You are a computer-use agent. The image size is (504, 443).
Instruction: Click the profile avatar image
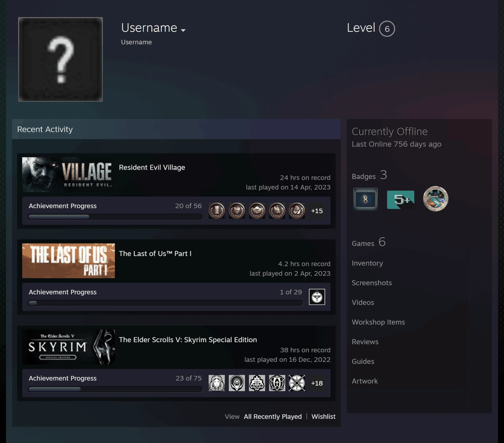(60, 59)
